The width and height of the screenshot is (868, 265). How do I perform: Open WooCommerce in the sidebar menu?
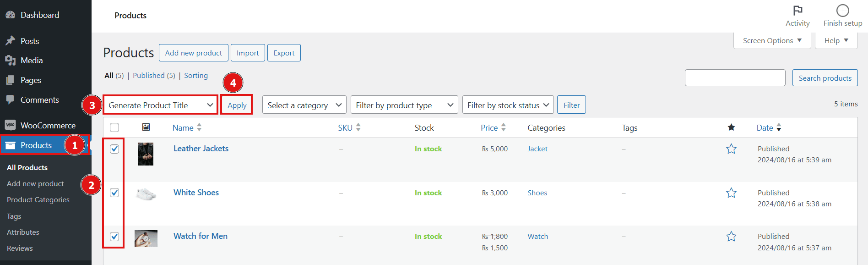tap(48, 126)
